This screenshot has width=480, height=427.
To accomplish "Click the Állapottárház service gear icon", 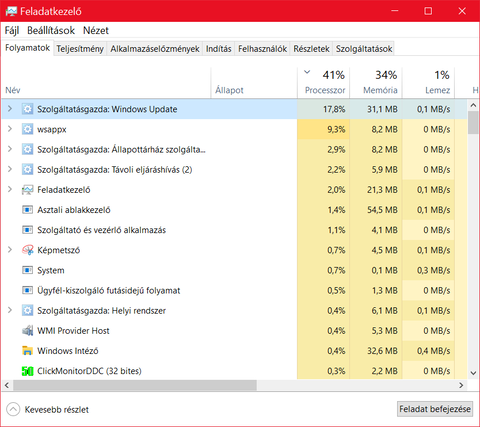I will click(27, 149).
